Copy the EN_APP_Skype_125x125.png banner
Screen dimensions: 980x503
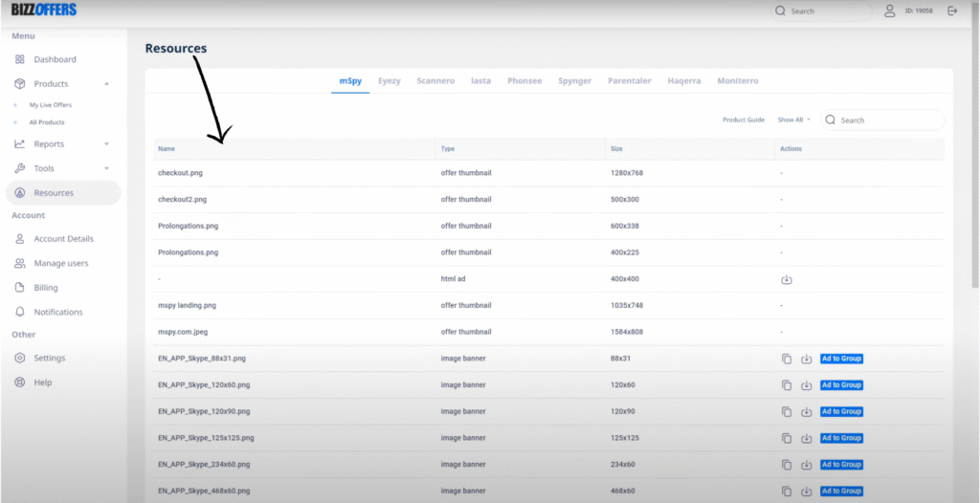787,438
